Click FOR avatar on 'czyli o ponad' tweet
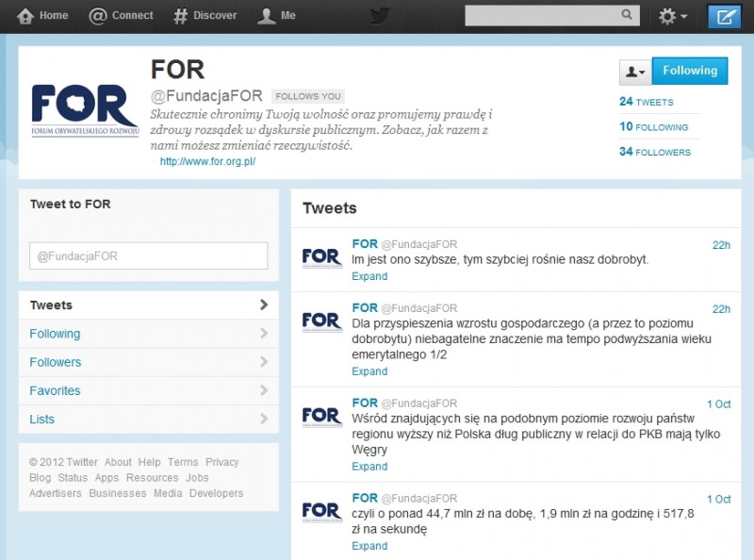The image size is (754, 560). coord(321,512)
